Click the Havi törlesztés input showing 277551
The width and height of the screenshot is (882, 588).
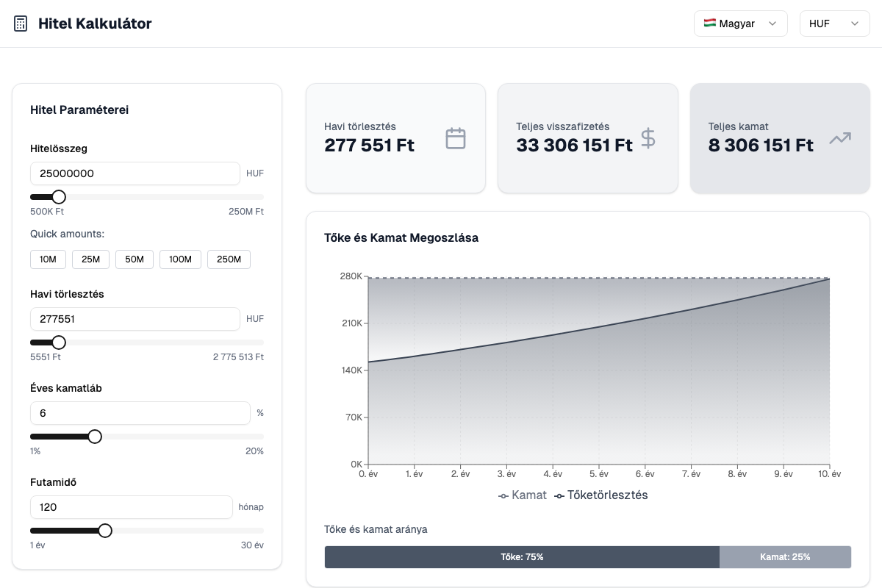[135, 319]
